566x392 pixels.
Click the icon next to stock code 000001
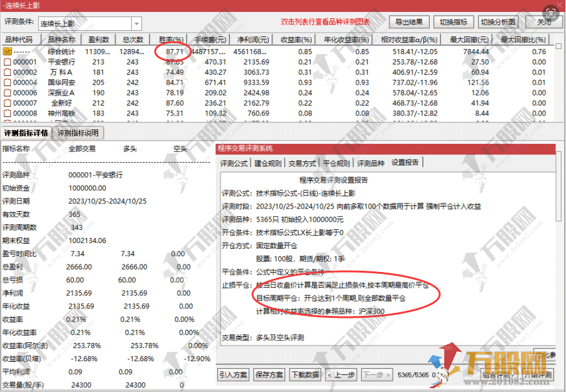8,62
